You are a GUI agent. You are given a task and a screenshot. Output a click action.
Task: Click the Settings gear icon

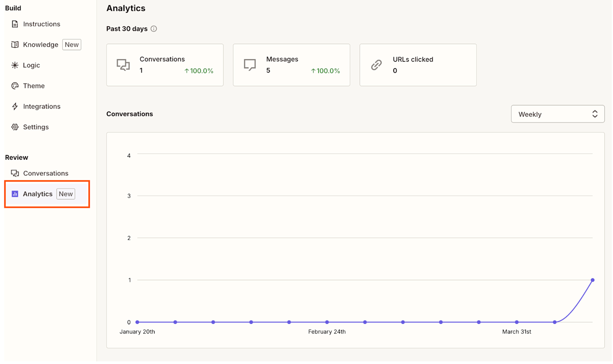[15, 127]
